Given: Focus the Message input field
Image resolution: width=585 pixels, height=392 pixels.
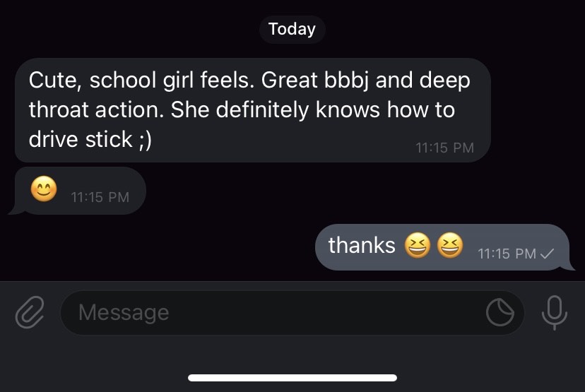Looking at the screenshot, I should click(292, 313).
